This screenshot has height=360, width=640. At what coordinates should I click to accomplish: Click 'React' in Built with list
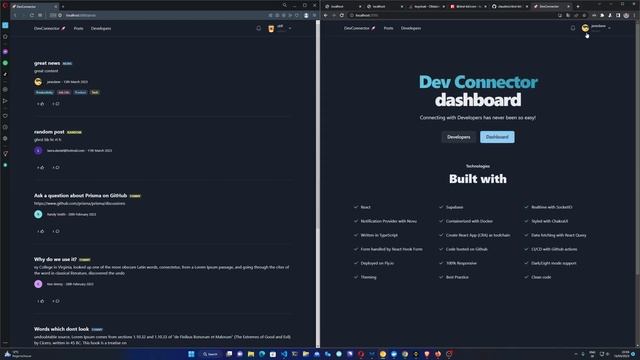(365, 207)
